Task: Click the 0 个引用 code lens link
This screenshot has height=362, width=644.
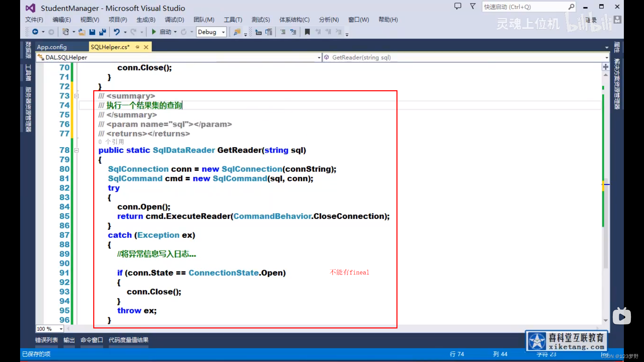Action: click(x=111, y=142)
